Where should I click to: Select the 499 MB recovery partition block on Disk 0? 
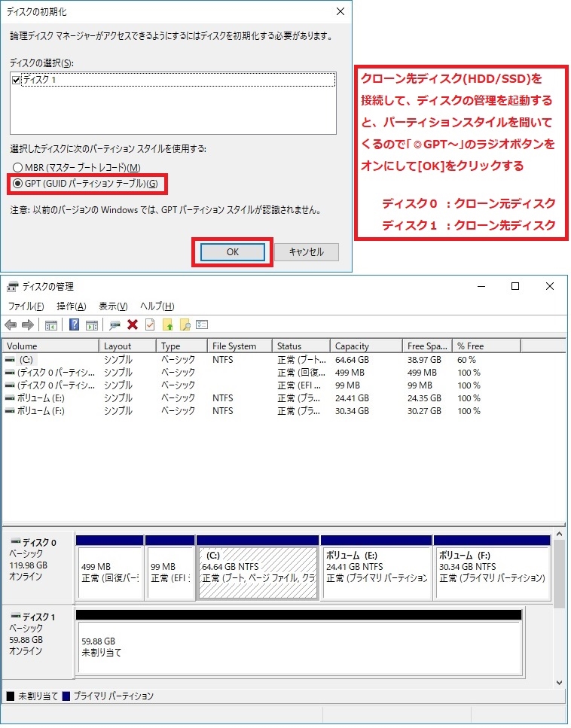point(110,568)
